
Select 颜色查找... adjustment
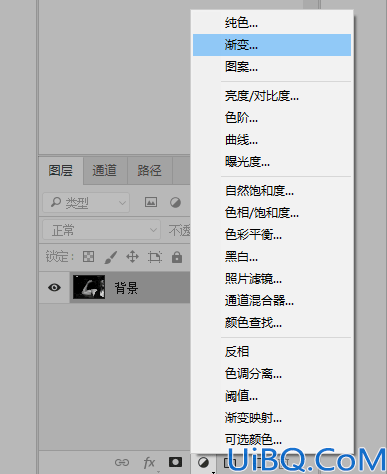(272, 323)
